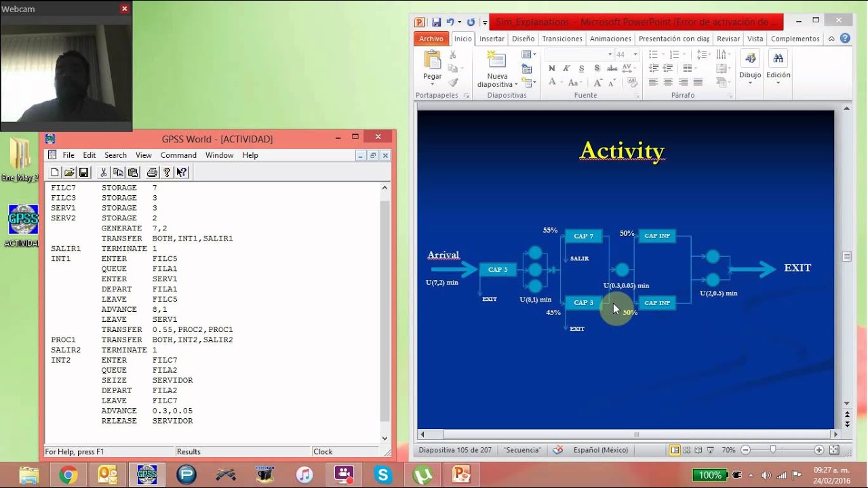Screen dimensions: 868x488
Task: Toggle bold formatting in PowerPoint ribbon
Action: coord(552,68)
